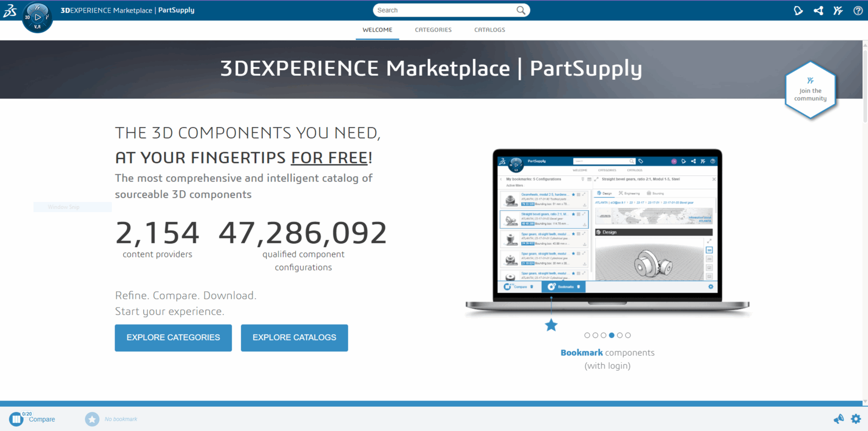Click the EXPLORE CATEGORIES button
This screenshot has height=431, width=868.
pos(173,337)
